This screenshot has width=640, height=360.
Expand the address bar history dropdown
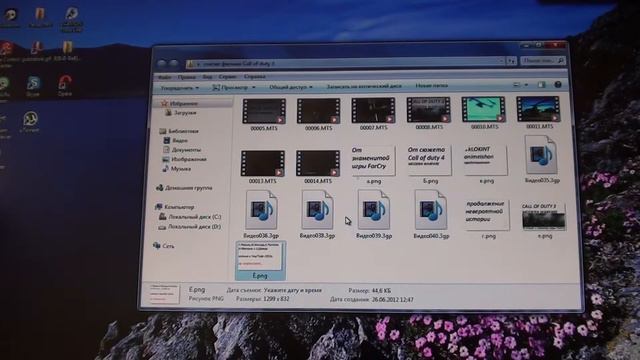pos(502,61)
